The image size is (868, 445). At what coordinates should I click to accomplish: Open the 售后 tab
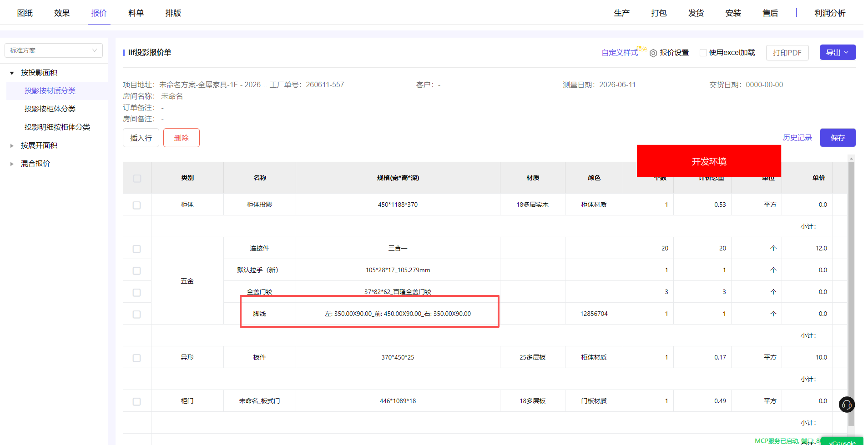point(770,13)
